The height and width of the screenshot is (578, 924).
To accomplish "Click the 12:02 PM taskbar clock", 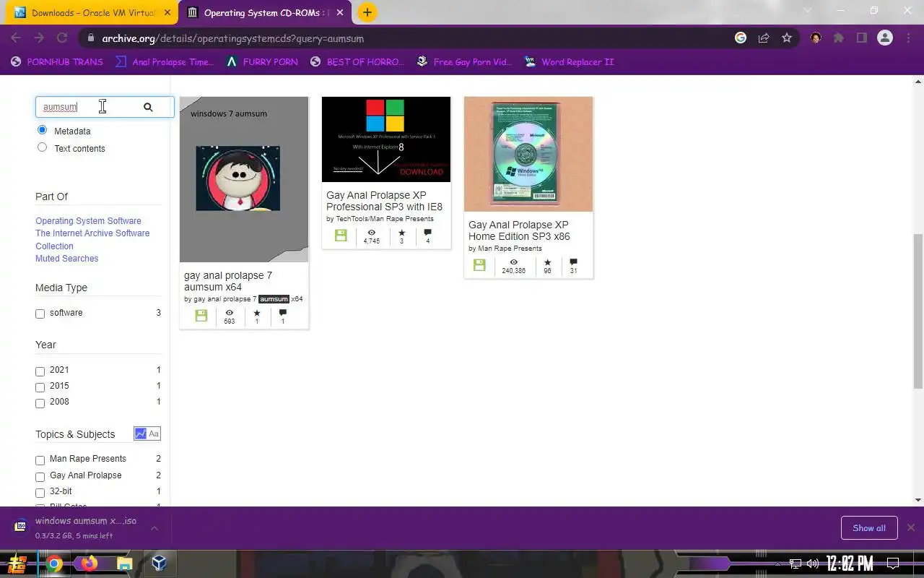I will 850,564.
